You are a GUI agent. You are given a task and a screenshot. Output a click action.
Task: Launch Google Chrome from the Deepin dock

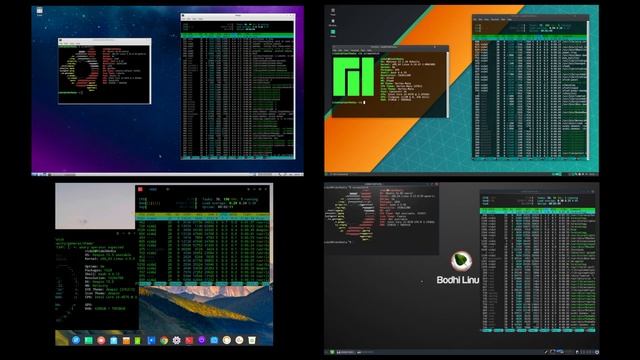164,340
